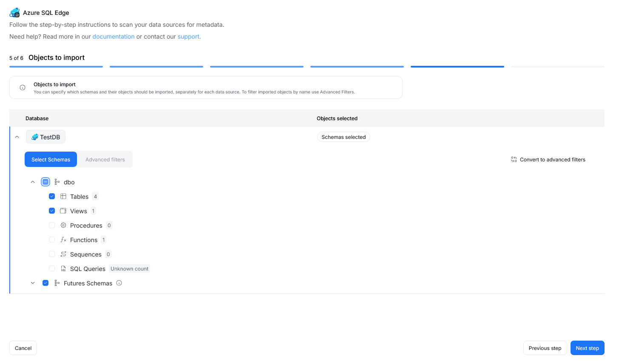The image size is (619, 364).
Task: Click the TestDB database chip
Action: [x=45, y=137]
